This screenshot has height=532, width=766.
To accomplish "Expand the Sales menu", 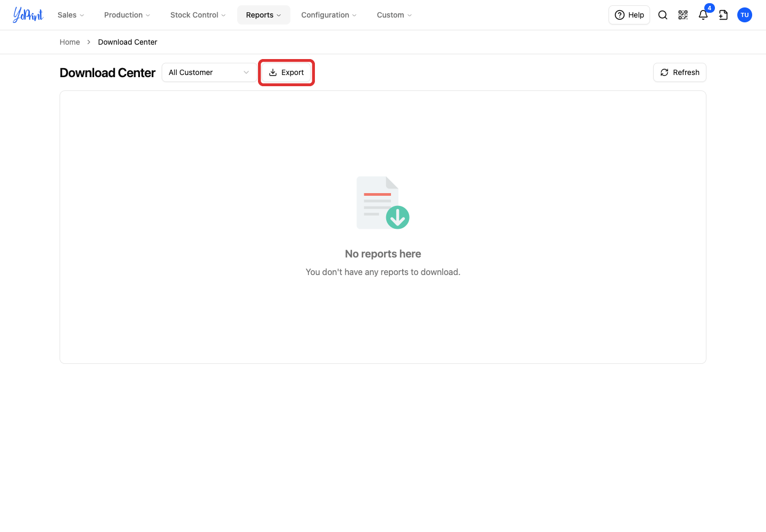I will (x=71, y=15).
